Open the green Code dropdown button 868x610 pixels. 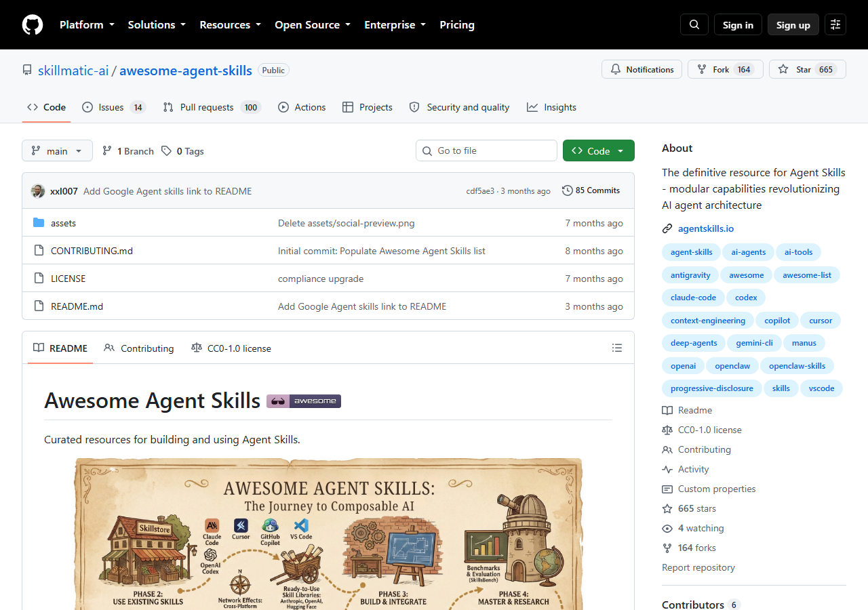pos(599,150)
